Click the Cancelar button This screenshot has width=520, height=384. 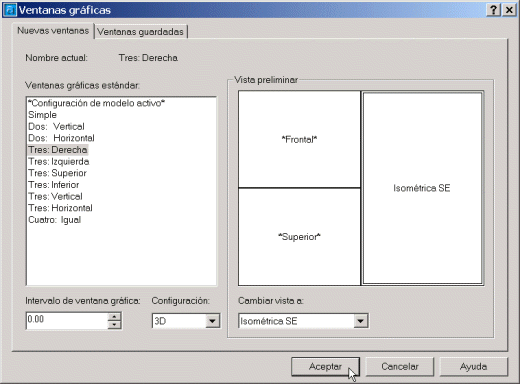click(x=400, y=367)
